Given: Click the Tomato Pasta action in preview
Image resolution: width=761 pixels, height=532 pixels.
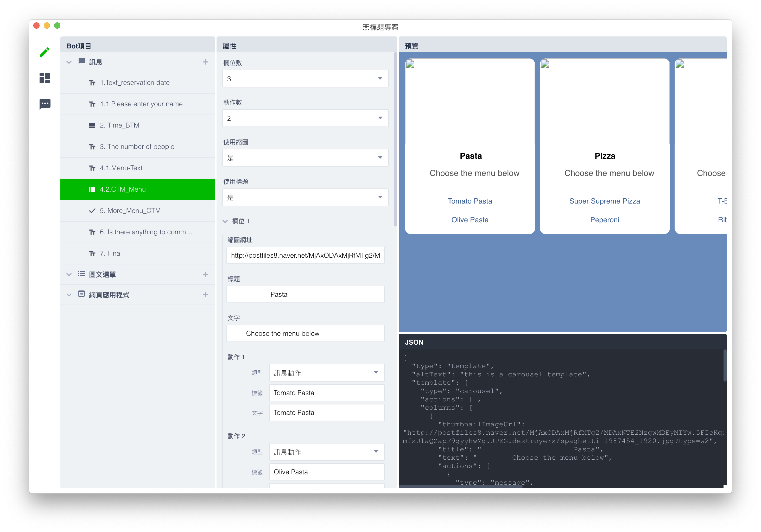Looking at the screenshot, I should 470,201.
